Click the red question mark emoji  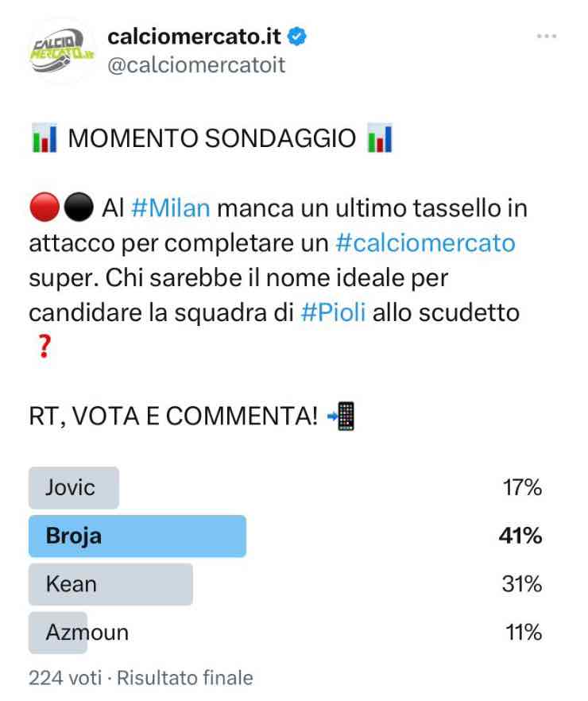click(44, 345)
